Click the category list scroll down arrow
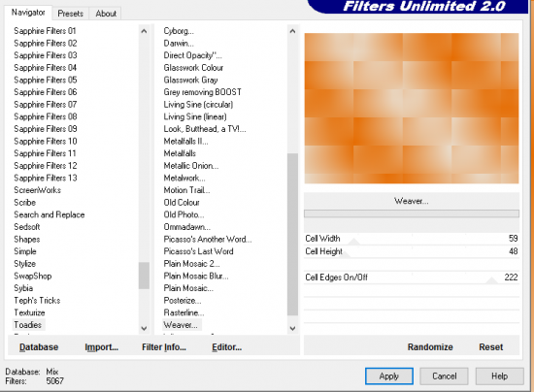Viewport: 534px width, 392px height. [144, 328]
